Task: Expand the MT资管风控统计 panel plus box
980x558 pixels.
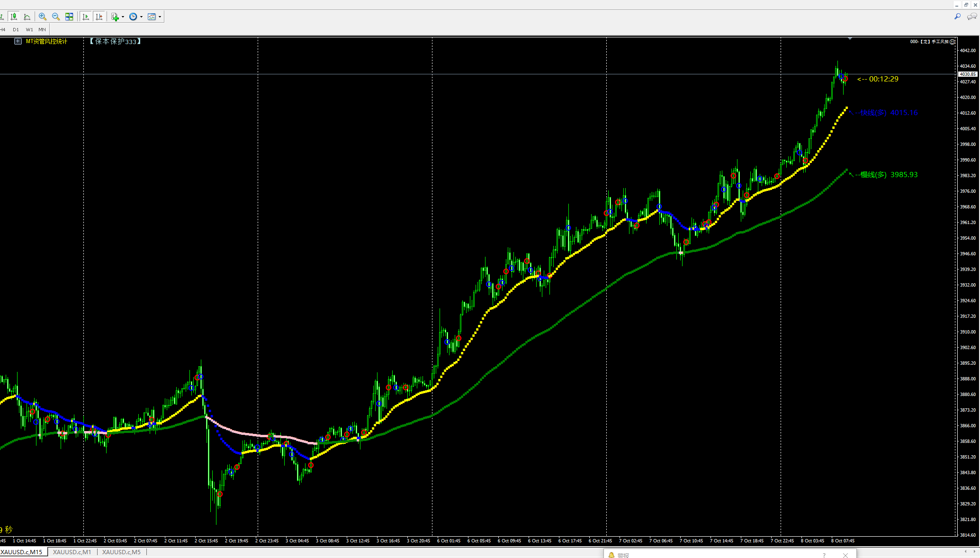Action: pos(18,41)
